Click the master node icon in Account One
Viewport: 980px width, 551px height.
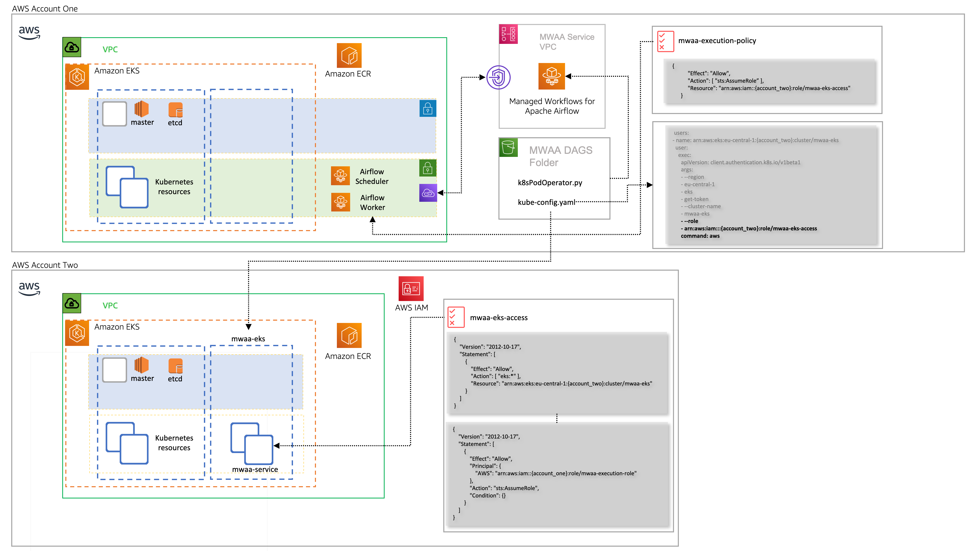point(141,109)
